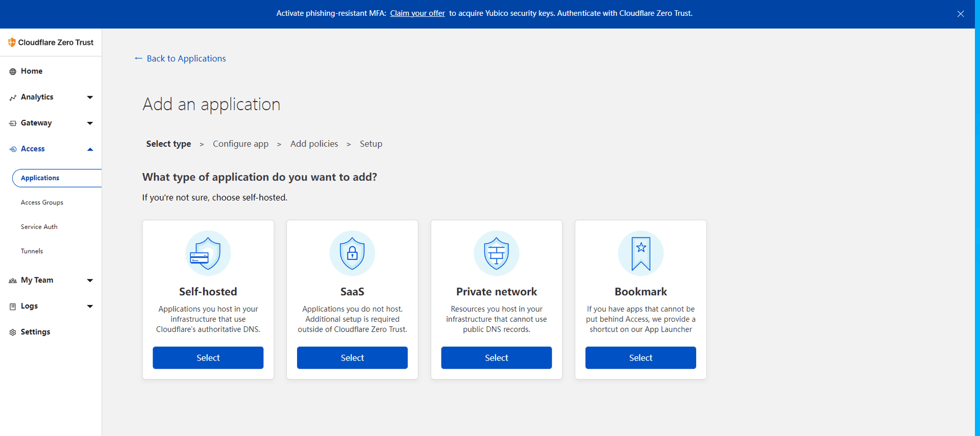Image resolution: width=980 pixels, height=436 pixels.
Task: Open Service Auth in sidebar
Action: pyautogui.click(x=39, y=227)
